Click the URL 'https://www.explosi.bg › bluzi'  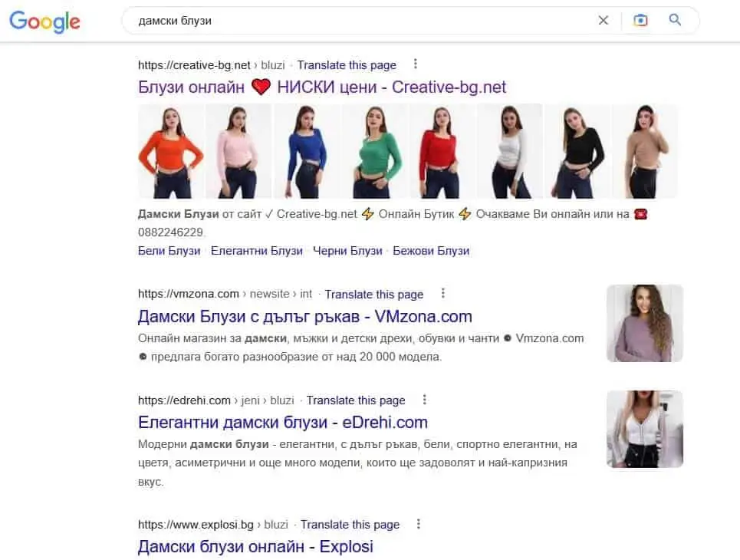point(213,525)
